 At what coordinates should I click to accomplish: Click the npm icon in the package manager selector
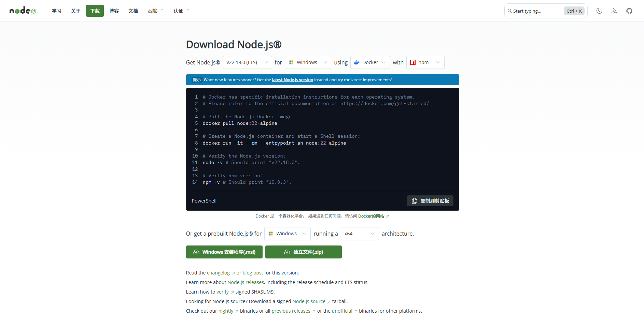pyautogui.click(x=414, y=62)
